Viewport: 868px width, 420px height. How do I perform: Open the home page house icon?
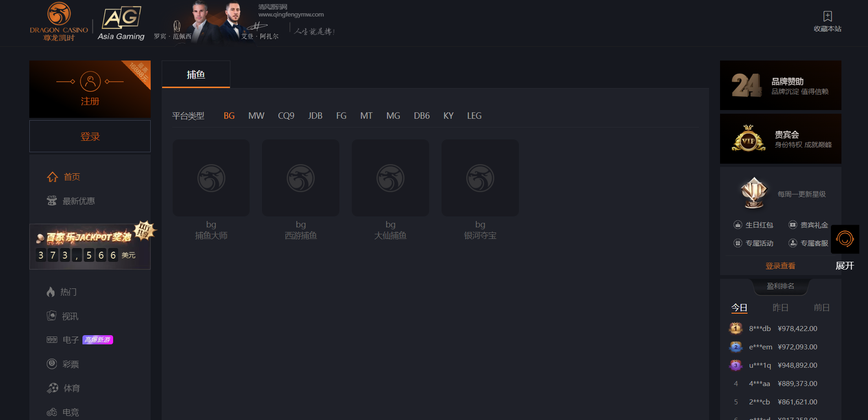(x=53, y=177)
